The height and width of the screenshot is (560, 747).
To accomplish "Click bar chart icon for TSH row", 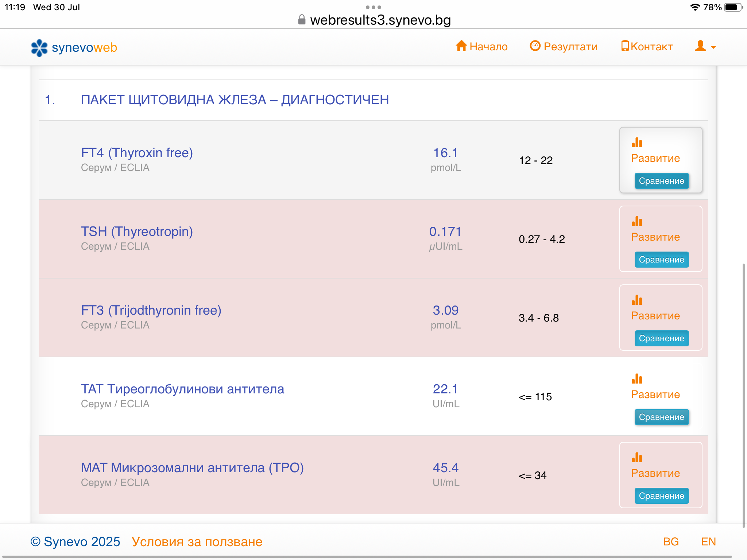I will coord(637,221).
